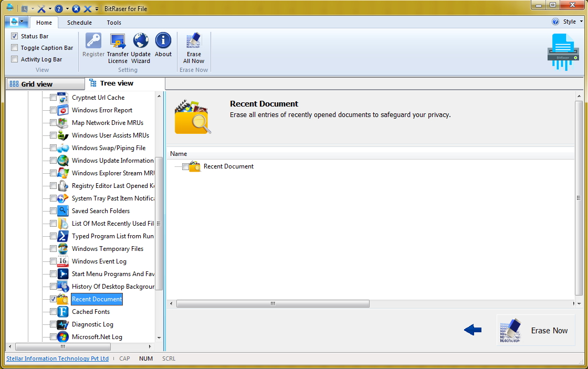Click the right panel vertical scrollbar thumb
Image resolution: width=588 pixels, height=369 pixels.
pyautogui.click(x=579, y=198)
